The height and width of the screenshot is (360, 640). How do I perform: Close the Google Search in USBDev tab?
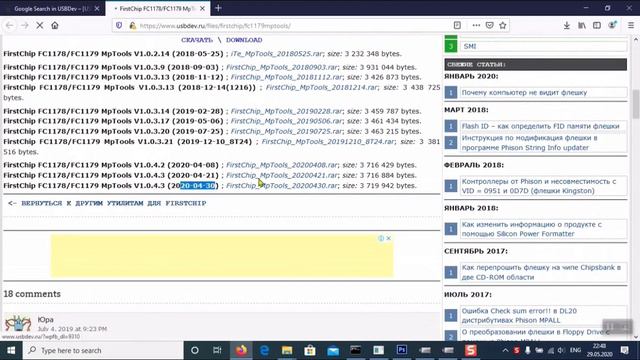click(97, 8)
